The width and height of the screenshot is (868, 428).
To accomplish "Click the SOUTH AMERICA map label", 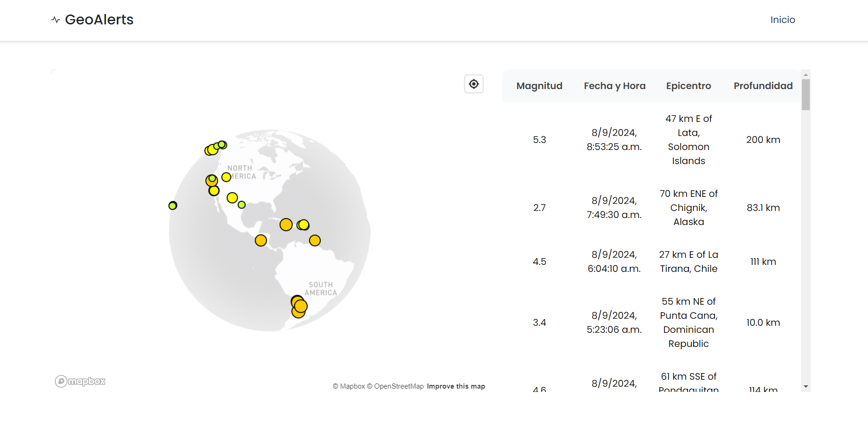I will pyautogui.click(x=321, y=289).
